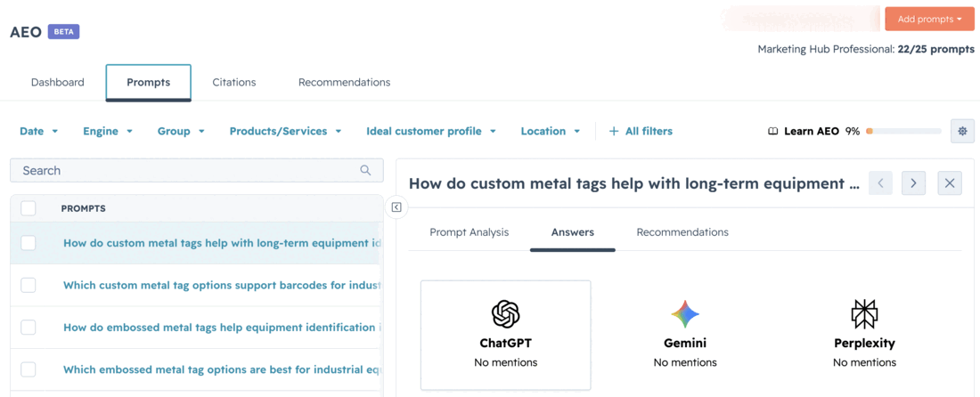Click the Learn AEO progress bar
Viewport: 980px width, 397px height.
coord(903,131)
